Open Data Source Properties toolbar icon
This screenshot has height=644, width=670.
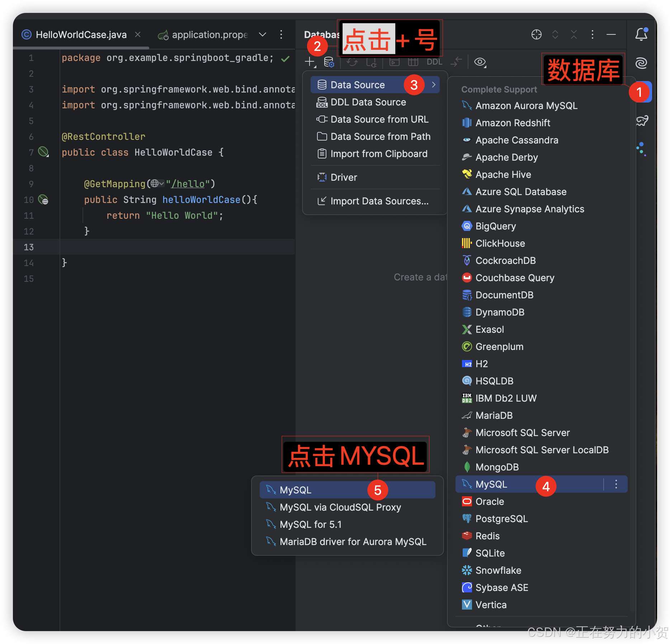click(x=329, y=62)
